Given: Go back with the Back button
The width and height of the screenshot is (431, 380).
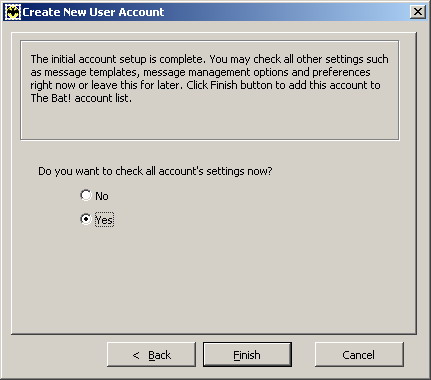Looking at the screenshot, I should coord(151,355).
